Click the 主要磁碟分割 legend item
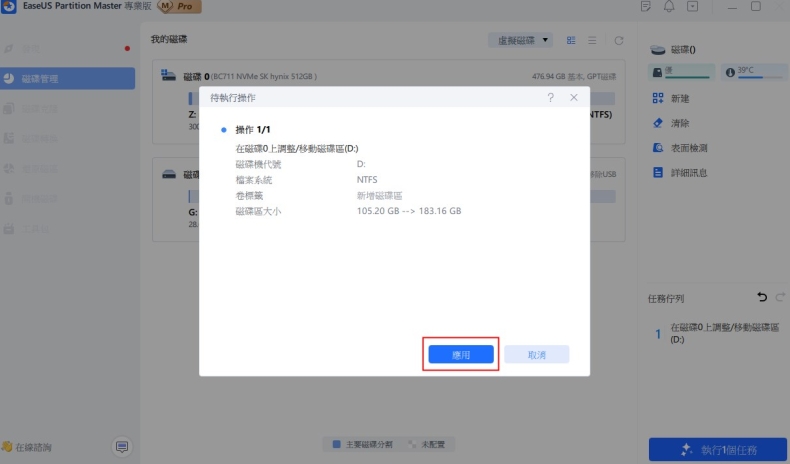Screen dimensions: 790x464 pyautogui.click(x=363, y=444)
